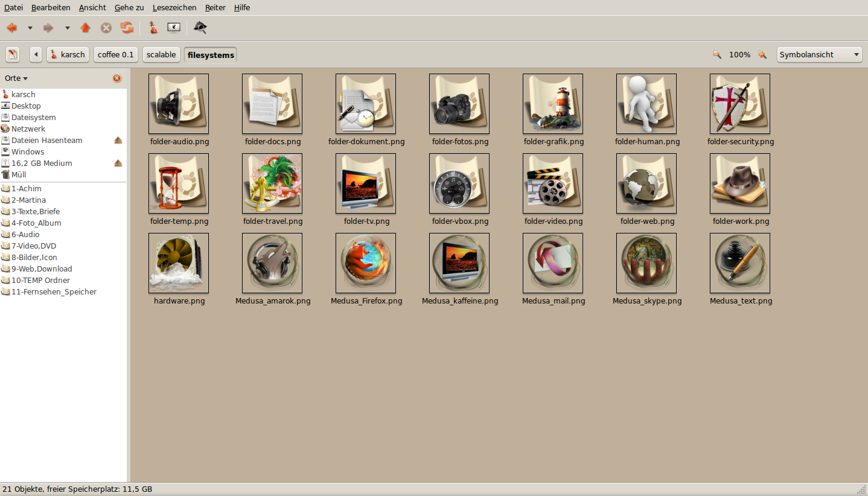Open the Computer location icon

pos(174,28)
